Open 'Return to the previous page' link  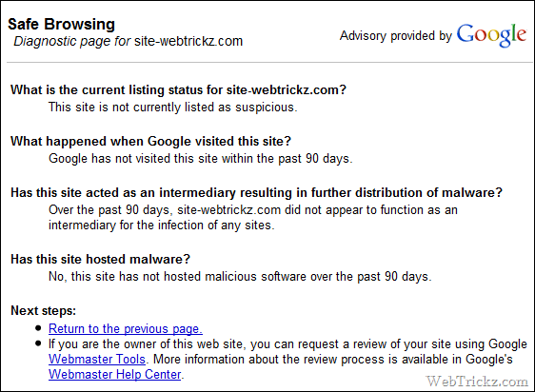126,328
